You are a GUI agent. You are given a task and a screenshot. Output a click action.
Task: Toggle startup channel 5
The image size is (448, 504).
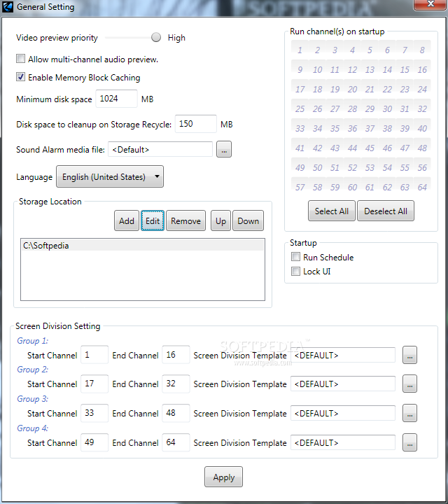pyautogui.click(x=370, y=50)
